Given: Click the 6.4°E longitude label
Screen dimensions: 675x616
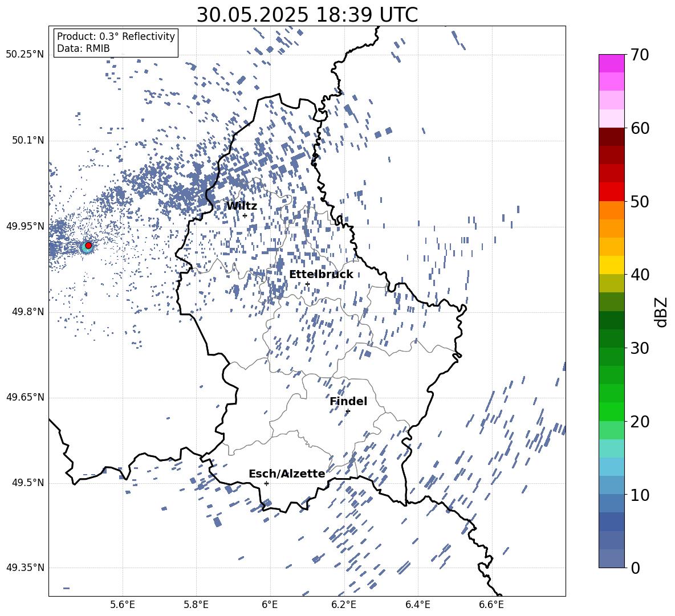Looking at the screenshot, I should tap(417, 605).
